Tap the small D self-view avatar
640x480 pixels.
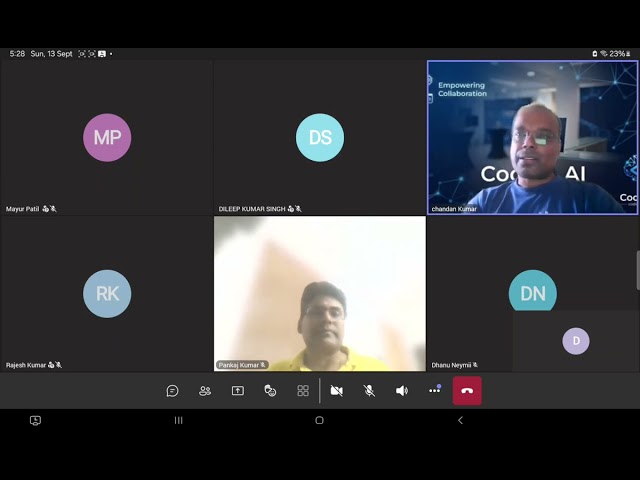[x=576, y=341]
